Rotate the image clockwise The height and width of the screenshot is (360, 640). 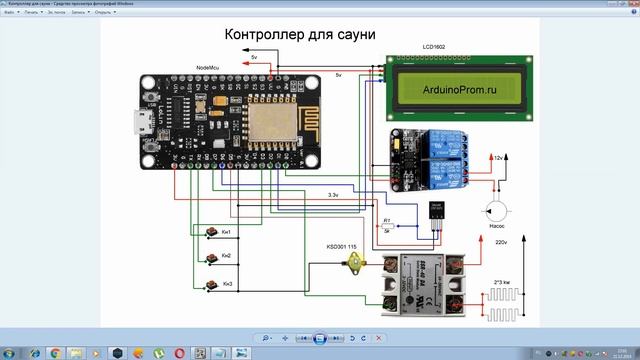point(363,338)
